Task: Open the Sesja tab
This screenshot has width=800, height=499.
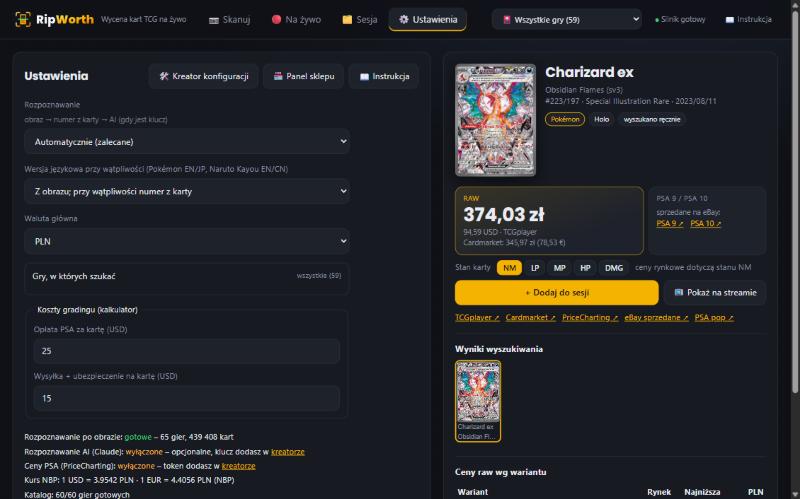Action: click(x=360, y=19)
